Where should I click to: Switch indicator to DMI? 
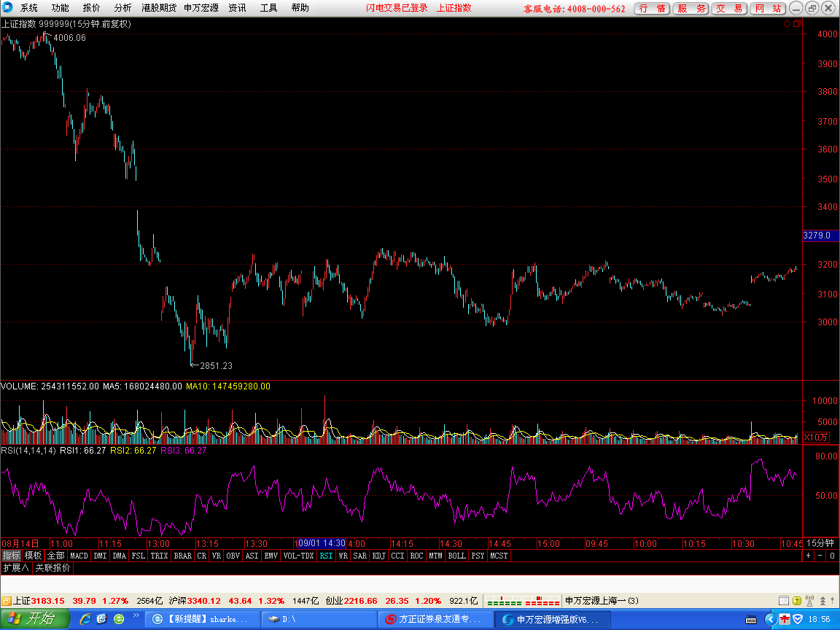100,556
